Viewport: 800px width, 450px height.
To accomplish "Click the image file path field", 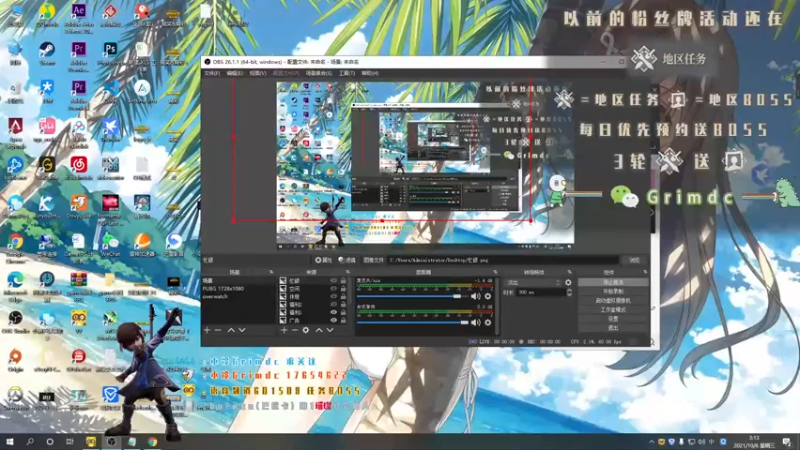I will point(503,260).
